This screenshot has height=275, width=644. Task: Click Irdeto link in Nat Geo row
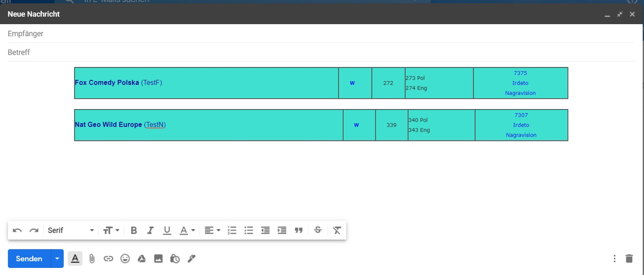pyautogui.click(x=521, y=125)
